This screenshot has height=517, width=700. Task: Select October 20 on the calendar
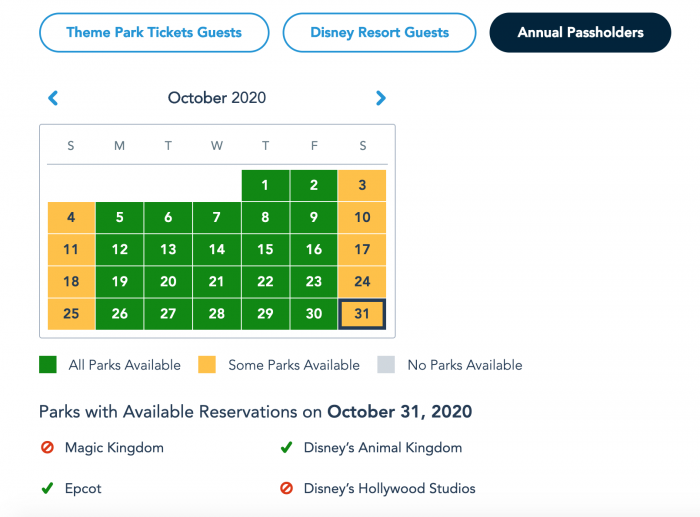pyautogui.click(x=168, y=282)
